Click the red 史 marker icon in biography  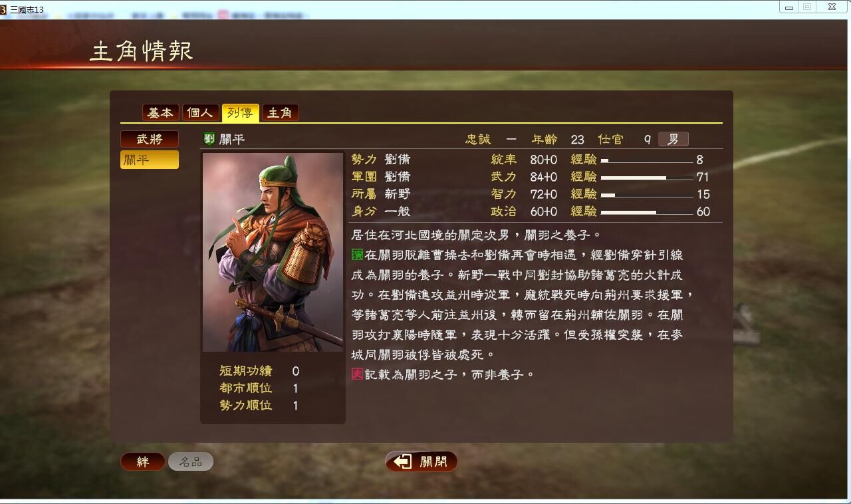click(357, 374)
